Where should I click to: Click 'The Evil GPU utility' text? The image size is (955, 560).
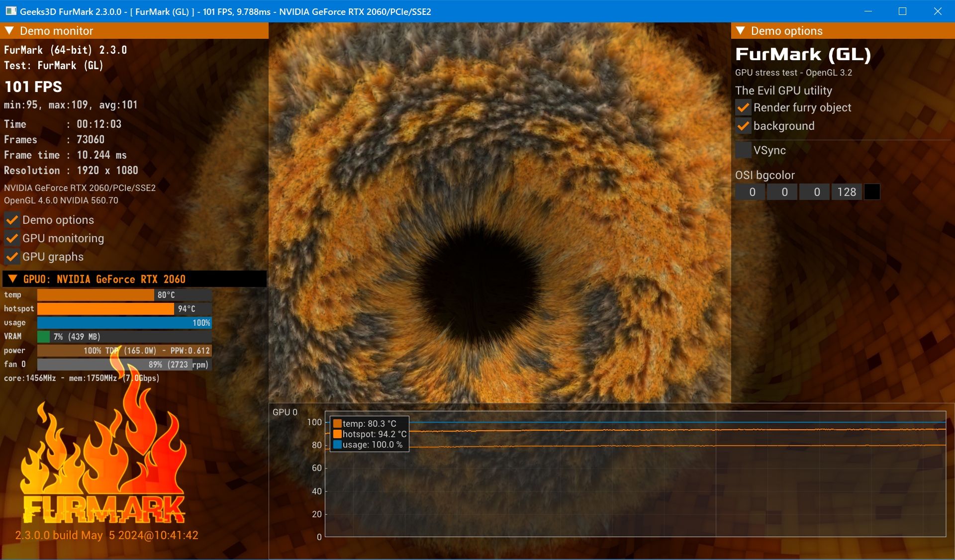783,91
